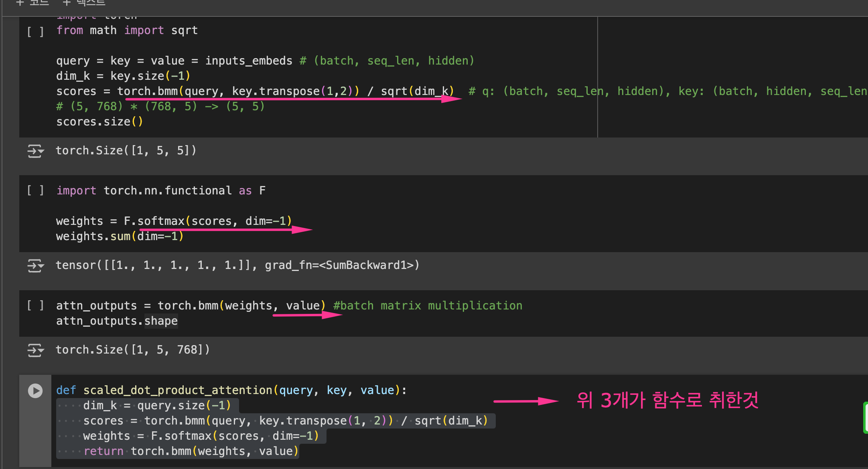Run the scaled_dot_product_attention cell
The image size is (868, 469).
(x=35, y=390)
